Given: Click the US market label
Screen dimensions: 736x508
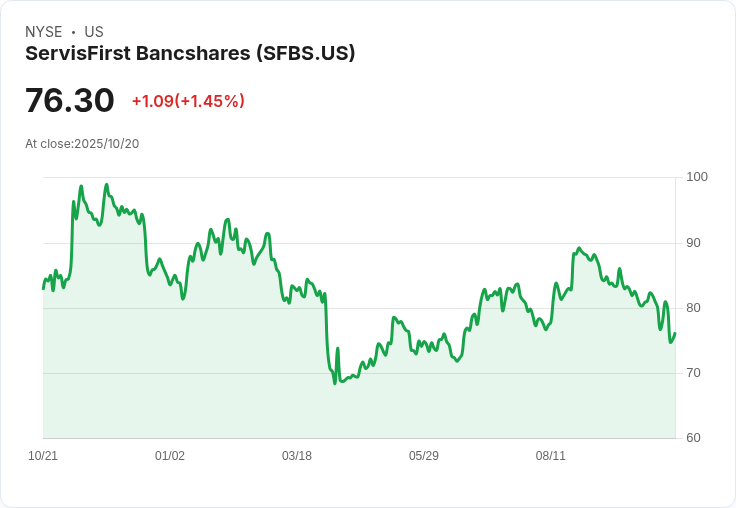Looking at the screenshot, I should tap(94, 32).
